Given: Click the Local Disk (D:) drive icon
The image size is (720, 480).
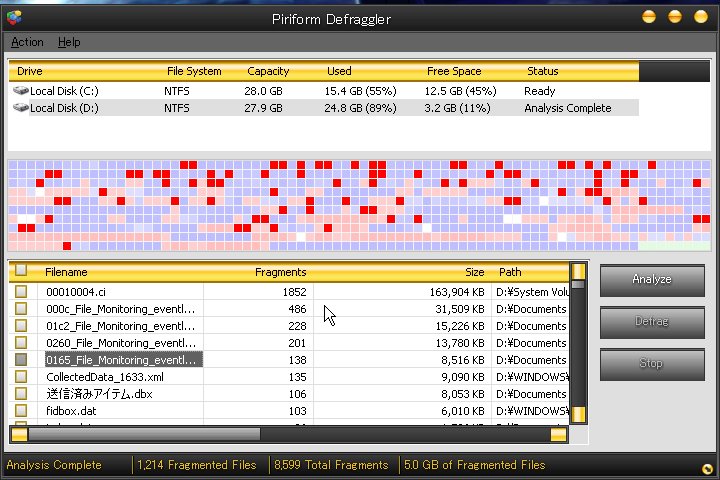Looking at the screenshot, I should click(21, 107).
